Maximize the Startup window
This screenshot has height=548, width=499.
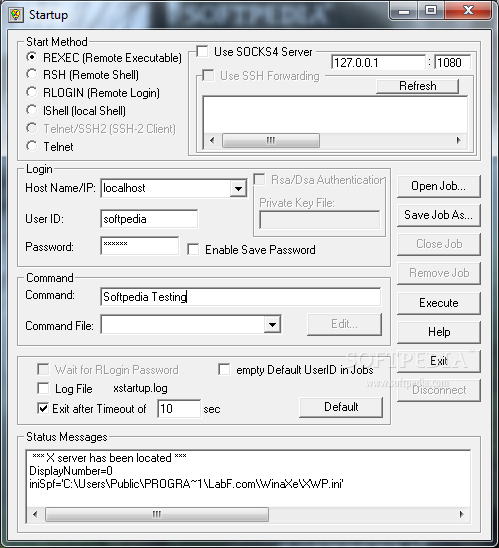coord(431,11)
